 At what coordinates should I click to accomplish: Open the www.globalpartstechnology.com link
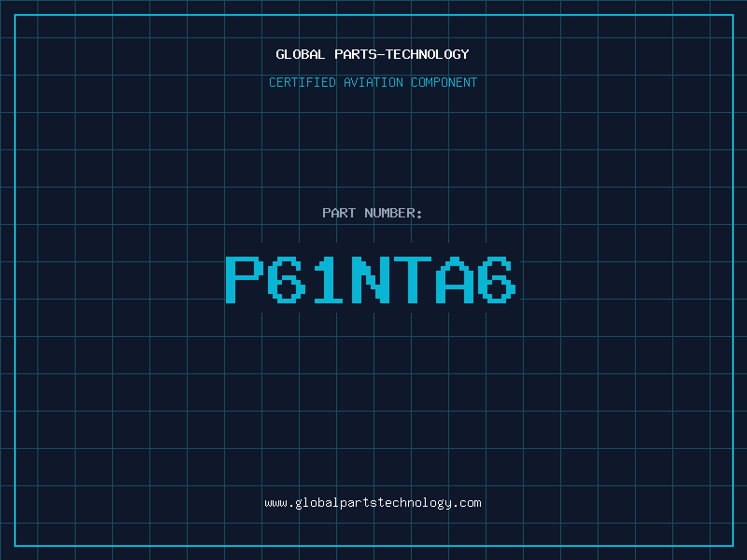[x=373, y=503]
